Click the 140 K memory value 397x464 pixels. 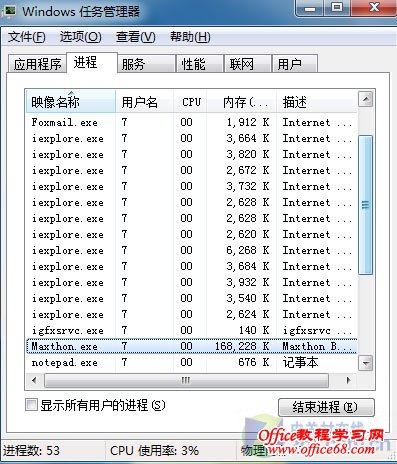pyautogui.click(x=254, y=330)
